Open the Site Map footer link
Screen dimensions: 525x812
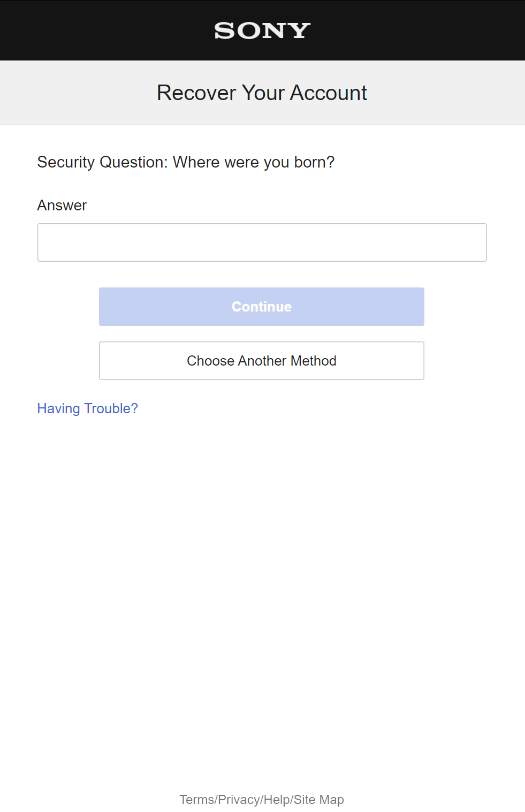coord(319,800)
